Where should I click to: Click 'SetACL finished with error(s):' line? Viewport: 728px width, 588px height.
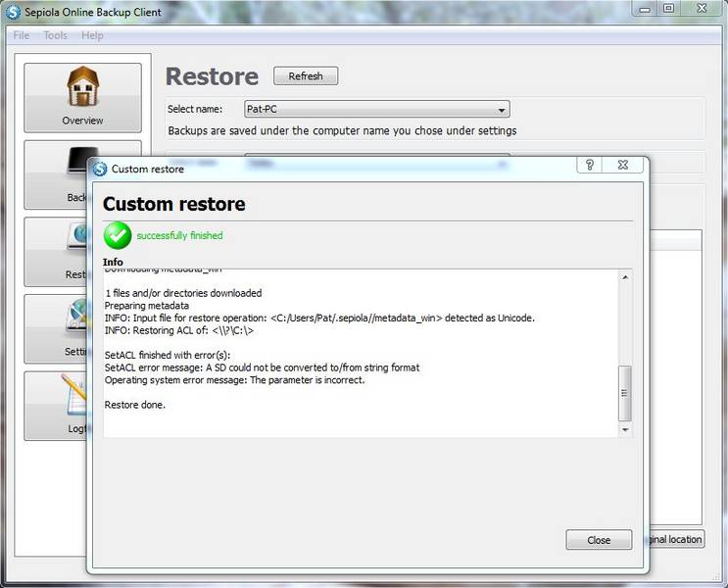tap(168, 355)
